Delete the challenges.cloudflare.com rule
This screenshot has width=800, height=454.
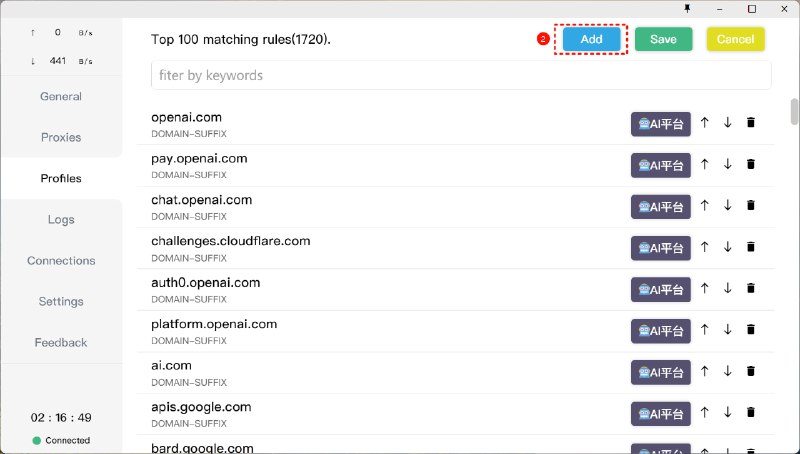click(x=751, y=246)
